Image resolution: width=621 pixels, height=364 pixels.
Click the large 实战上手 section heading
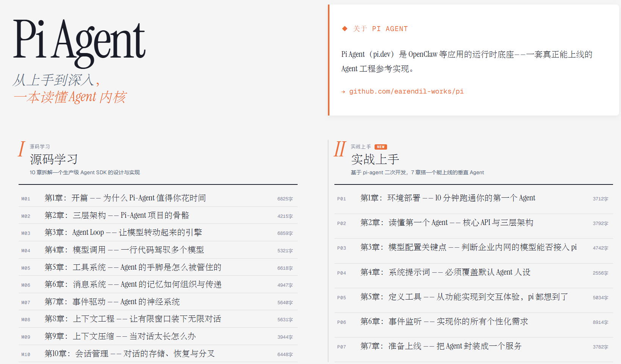coord(375,159)
